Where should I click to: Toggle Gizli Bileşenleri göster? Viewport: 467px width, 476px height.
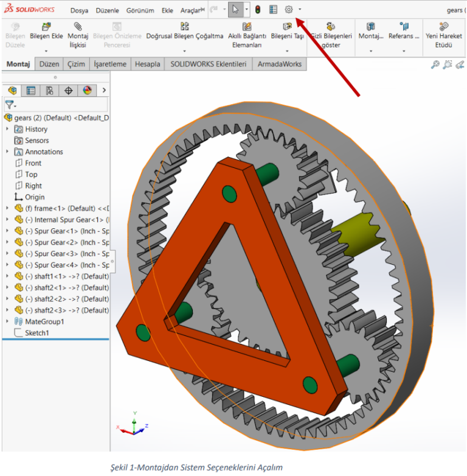point(331,27)
